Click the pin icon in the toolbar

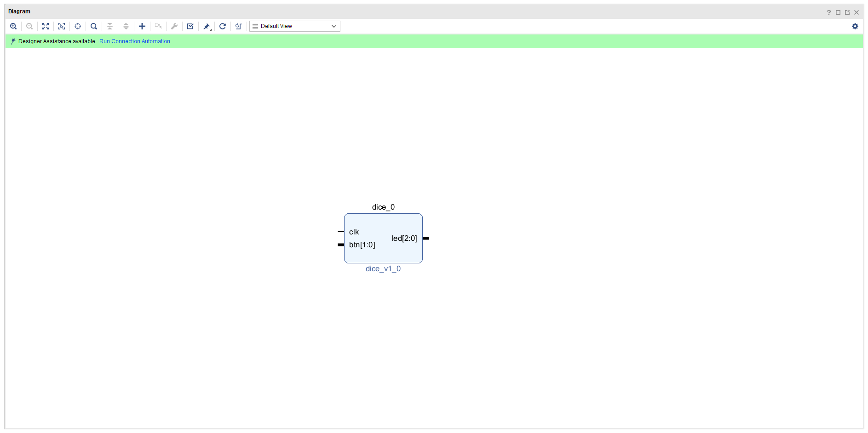[207, 26]
